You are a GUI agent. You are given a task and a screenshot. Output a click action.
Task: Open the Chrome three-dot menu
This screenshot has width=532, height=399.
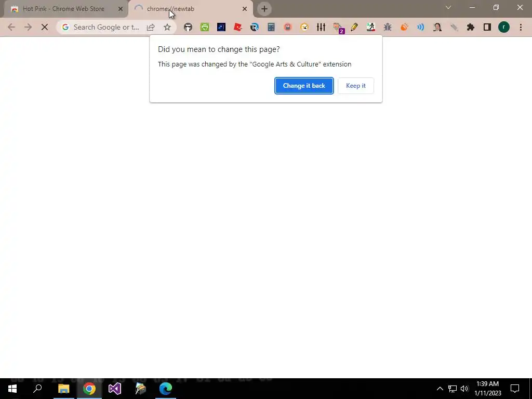tap(521, 27)
